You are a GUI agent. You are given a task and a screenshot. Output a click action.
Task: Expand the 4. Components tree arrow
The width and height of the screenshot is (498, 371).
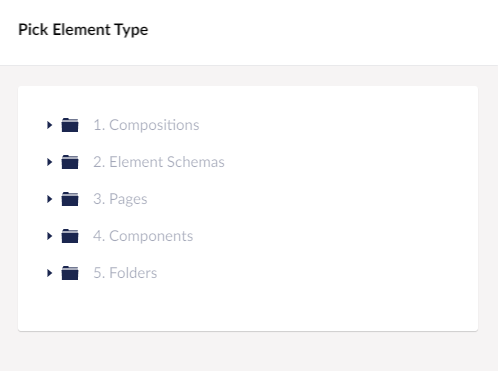50,236
